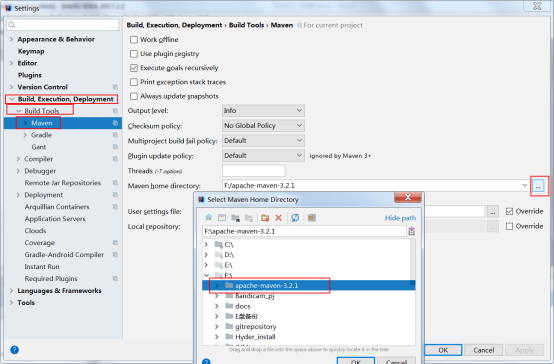Click the per-project icon beside Remote Jar Repositories
The image size is (554, 364).
pos(115,183)
